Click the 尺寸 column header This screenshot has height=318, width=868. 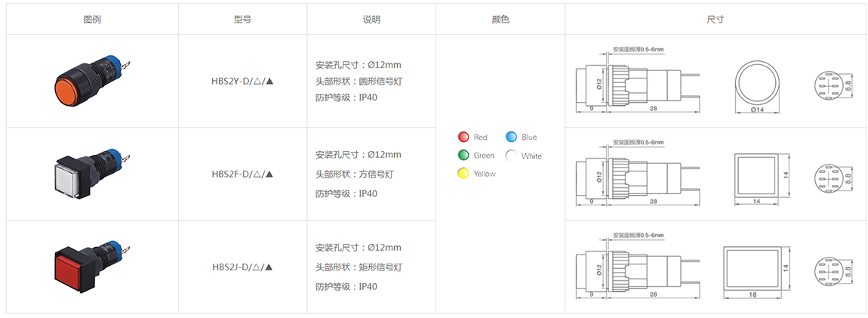(x=716, y=20)
